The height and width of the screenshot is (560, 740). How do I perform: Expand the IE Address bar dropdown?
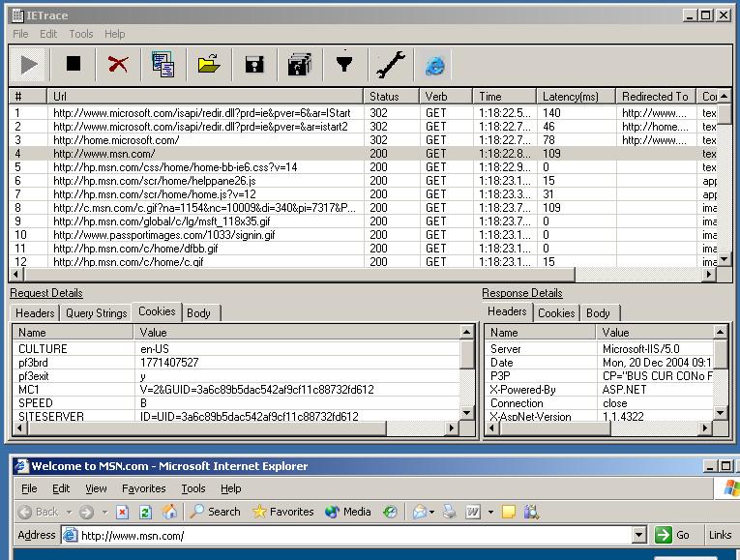point(639,535)
